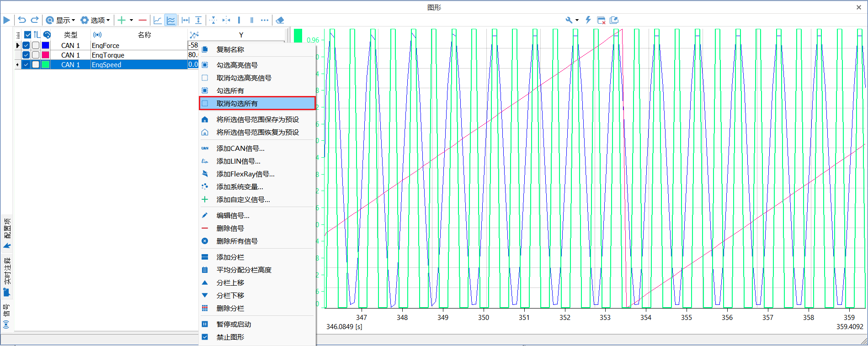Click the 名称 column header
The width and height of the screenshot is (868, 346).
[144, 35]
